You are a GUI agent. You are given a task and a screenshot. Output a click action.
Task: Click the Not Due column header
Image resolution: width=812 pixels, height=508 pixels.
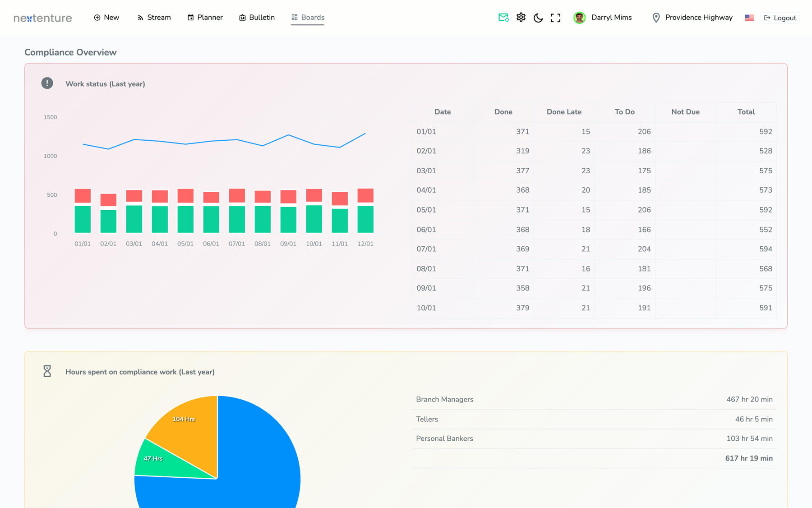coord(685,112)
